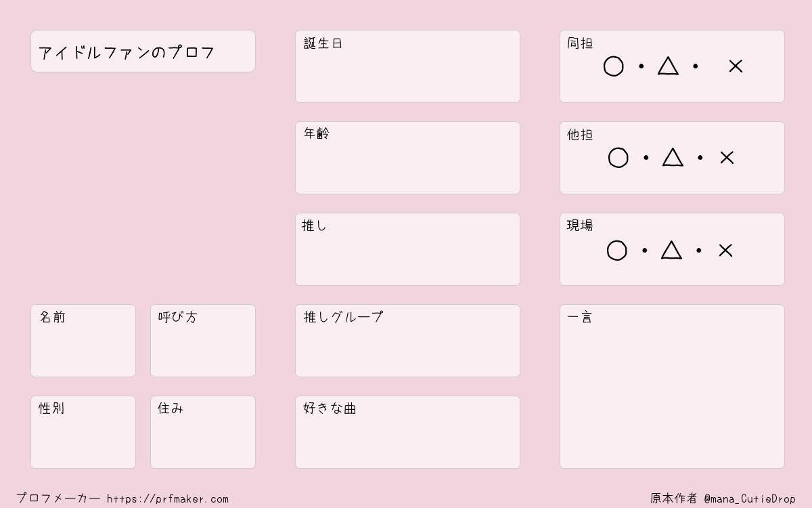Mark the circle symbol in the 現場 row
The width and height of the screenshot is (812, 508).
[616, 251]
